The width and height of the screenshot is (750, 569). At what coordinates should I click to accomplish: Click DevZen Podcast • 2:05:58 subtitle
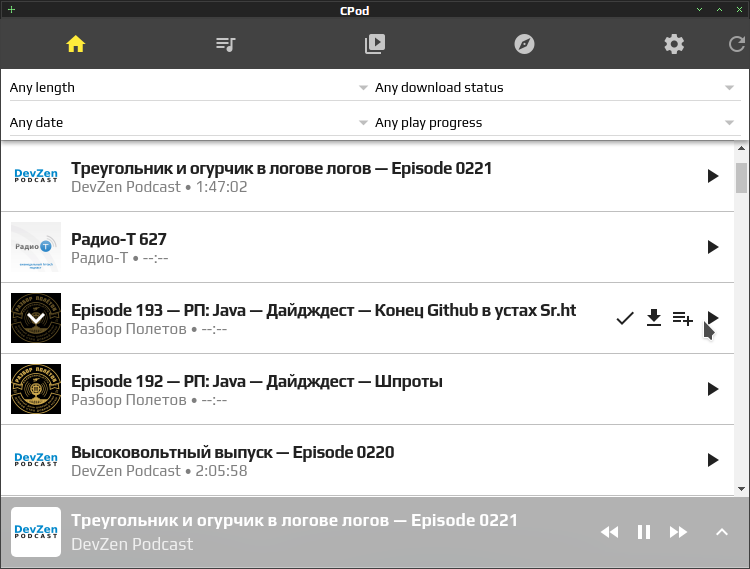[159, 471]
